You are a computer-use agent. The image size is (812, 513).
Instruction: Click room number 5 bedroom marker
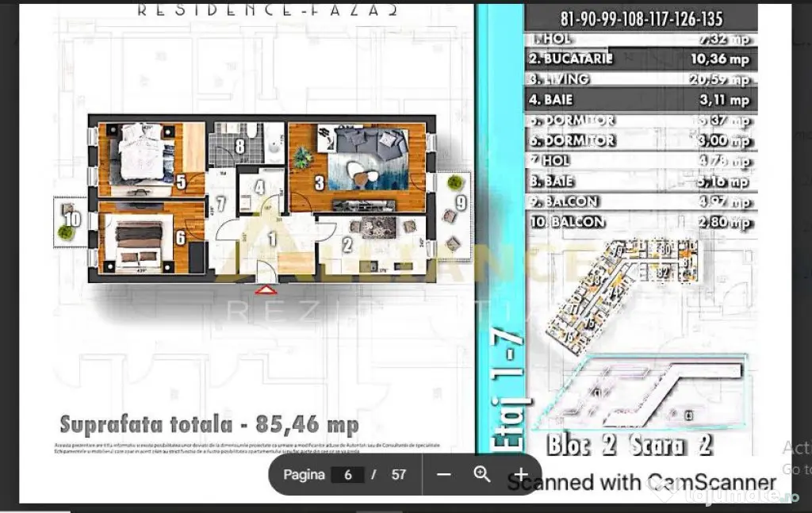coord(182,182)
